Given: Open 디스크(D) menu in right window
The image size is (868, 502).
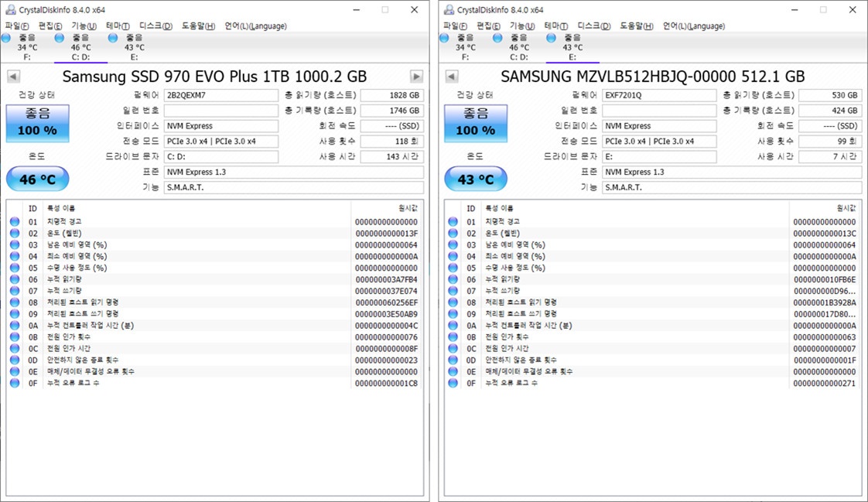Looking at the screenshot, I should pos(594,26).
